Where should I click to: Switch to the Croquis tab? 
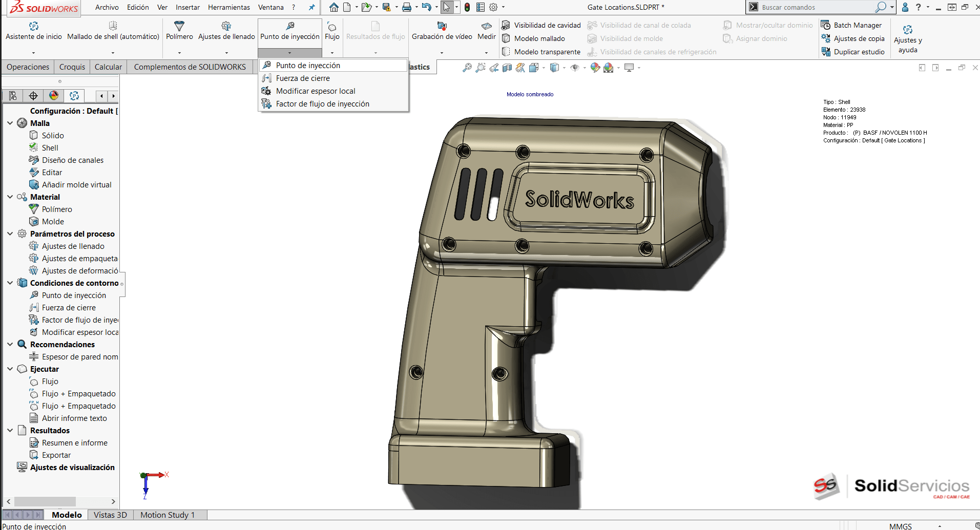pos(72,67)
